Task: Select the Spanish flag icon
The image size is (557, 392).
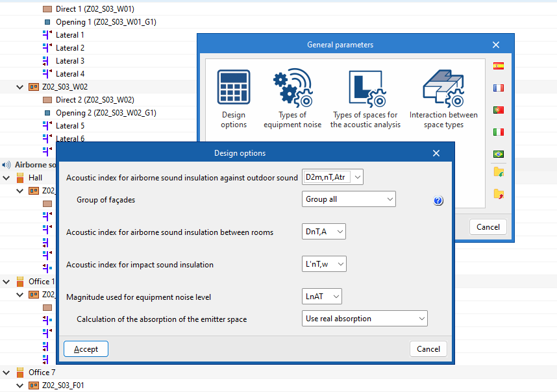Action: pos(499,66)
